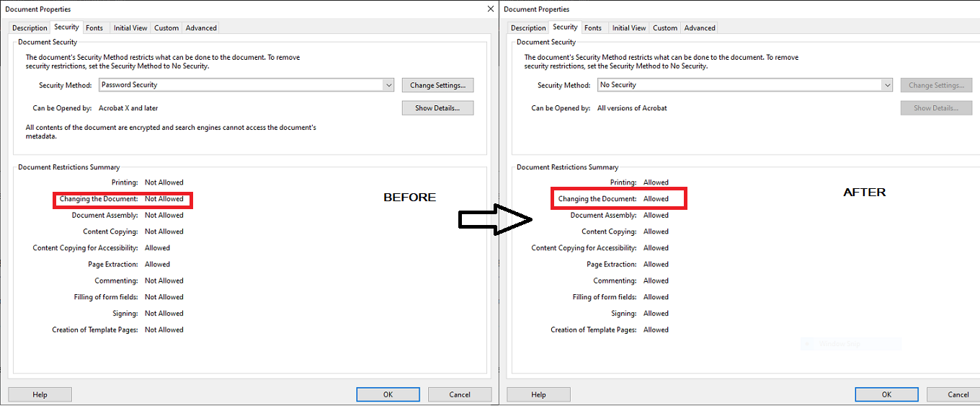This screenshot has width=980, height=406.
Task: Click greyed Show Details button in right dialog
Action: [x=936, y=108]
